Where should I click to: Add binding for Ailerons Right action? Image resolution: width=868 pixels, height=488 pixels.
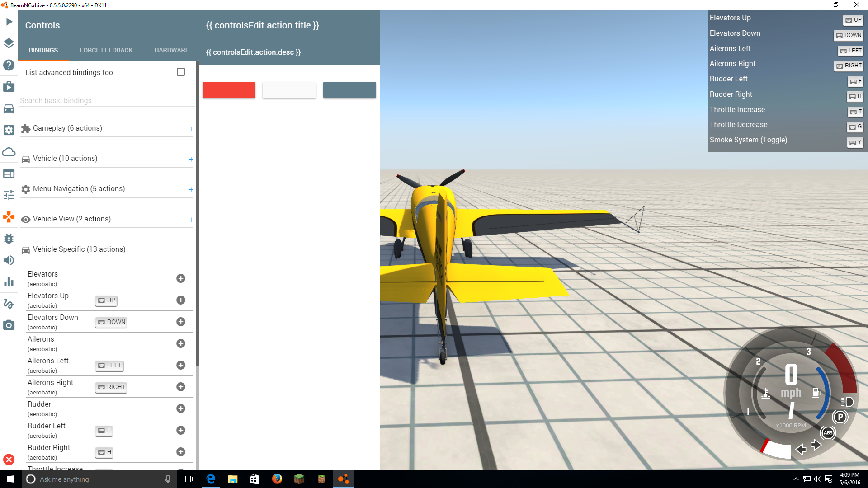(181, 387)
